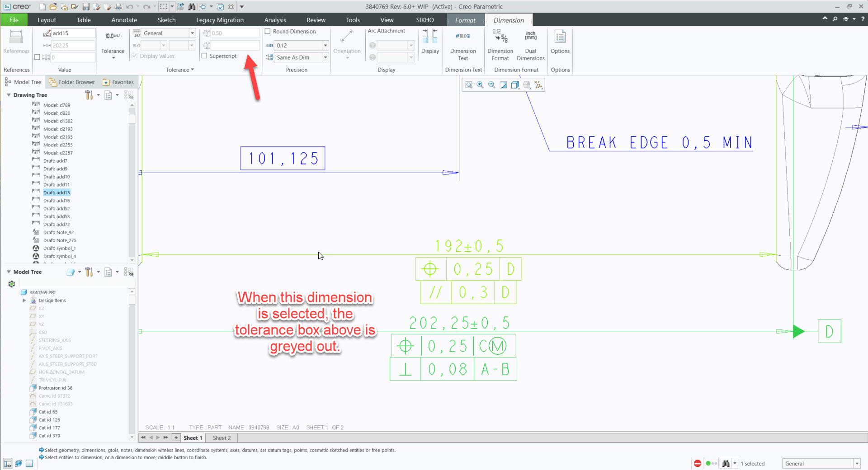Click the Favorites button in the navigator
The height and width of the screenshot is (470, 868).
(x=118, y=82)
